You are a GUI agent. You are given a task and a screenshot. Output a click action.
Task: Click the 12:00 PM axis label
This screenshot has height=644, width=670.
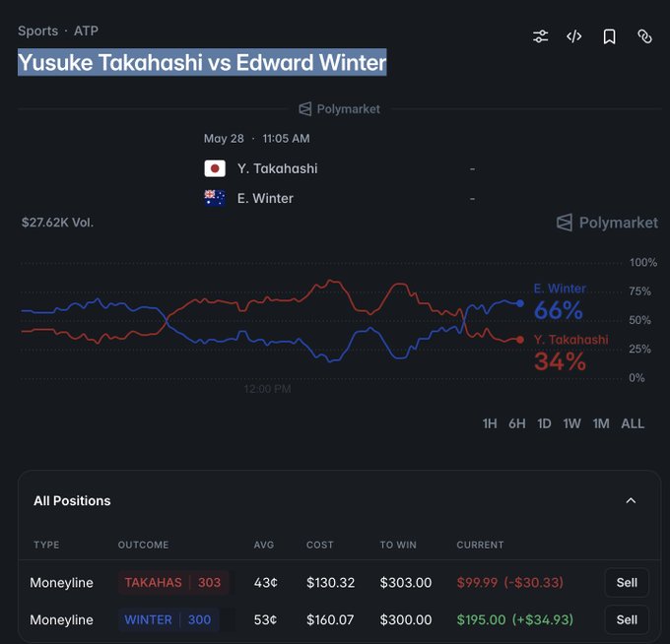(x=267, y=389)
